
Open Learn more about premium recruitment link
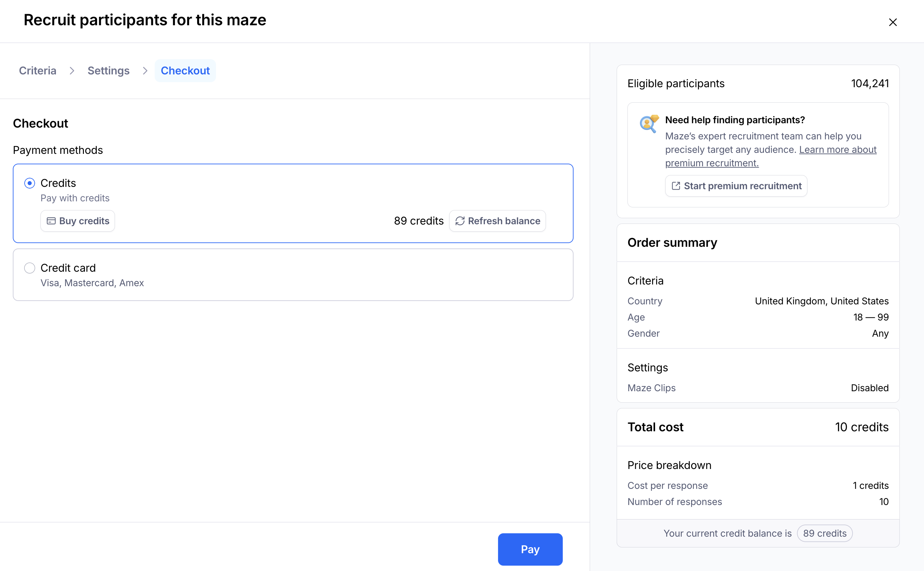(x=837, y=149)
